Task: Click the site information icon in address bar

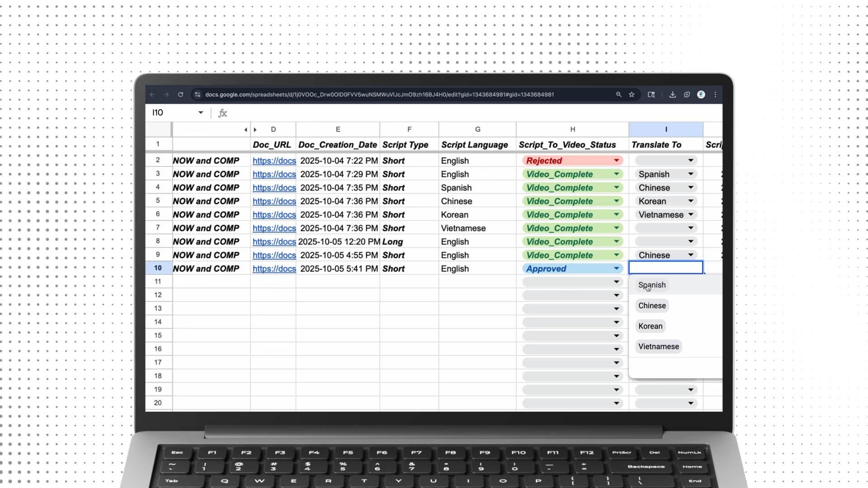Action: tap(197, 94)
